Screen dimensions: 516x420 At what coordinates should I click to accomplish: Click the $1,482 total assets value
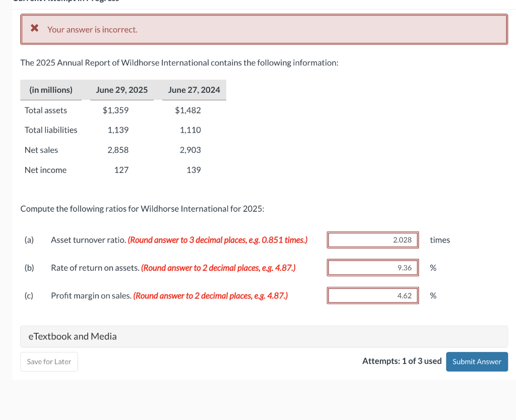[188, 110]
